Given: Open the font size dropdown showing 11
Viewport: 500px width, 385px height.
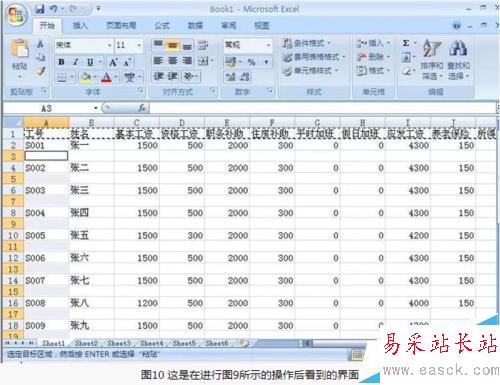Looking at the screenshot, I should [x=139, y=45].
